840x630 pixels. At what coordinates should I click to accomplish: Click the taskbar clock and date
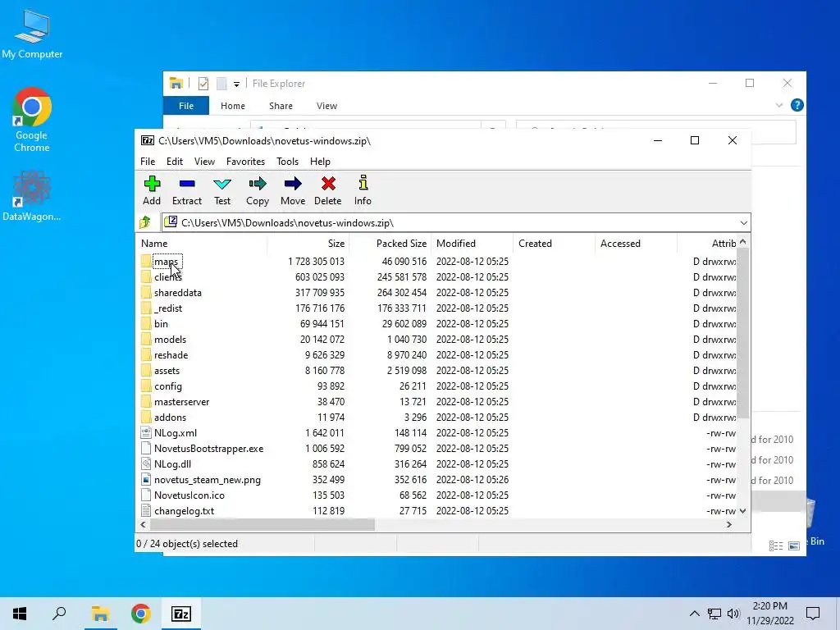770,614
